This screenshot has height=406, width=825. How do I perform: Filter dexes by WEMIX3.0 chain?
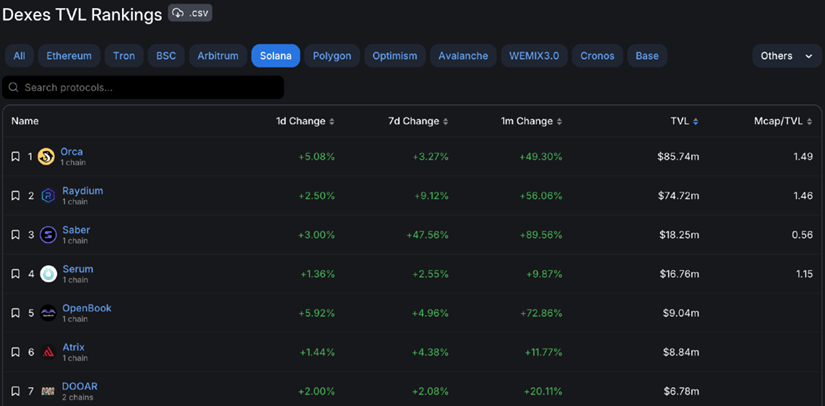[534, 56]
